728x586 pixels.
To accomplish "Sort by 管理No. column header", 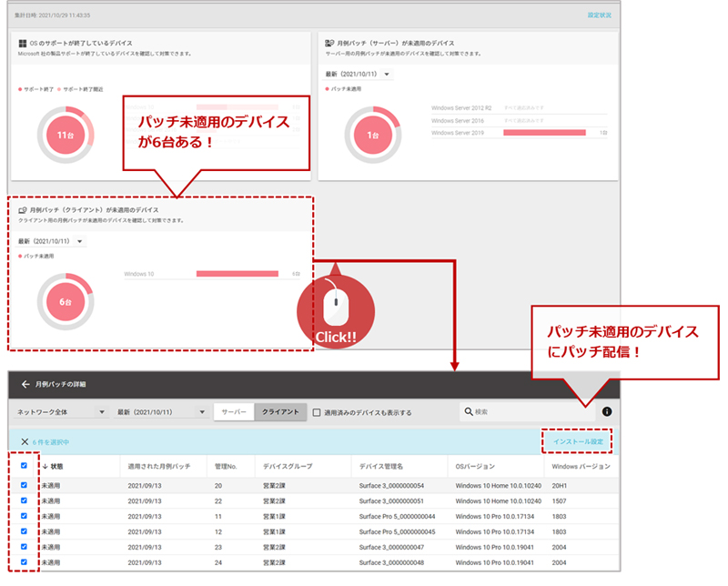I will coord(226,466).
